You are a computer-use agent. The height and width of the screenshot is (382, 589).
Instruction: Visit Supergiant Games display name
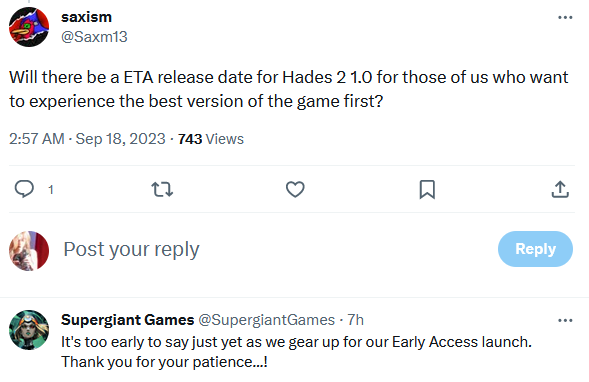point(128,320)
